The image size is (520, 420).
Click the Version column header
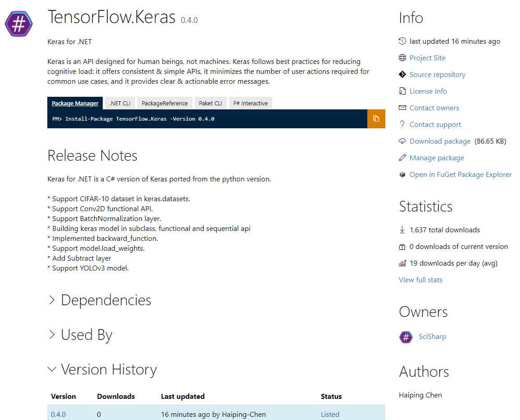(x=64, y=397)
